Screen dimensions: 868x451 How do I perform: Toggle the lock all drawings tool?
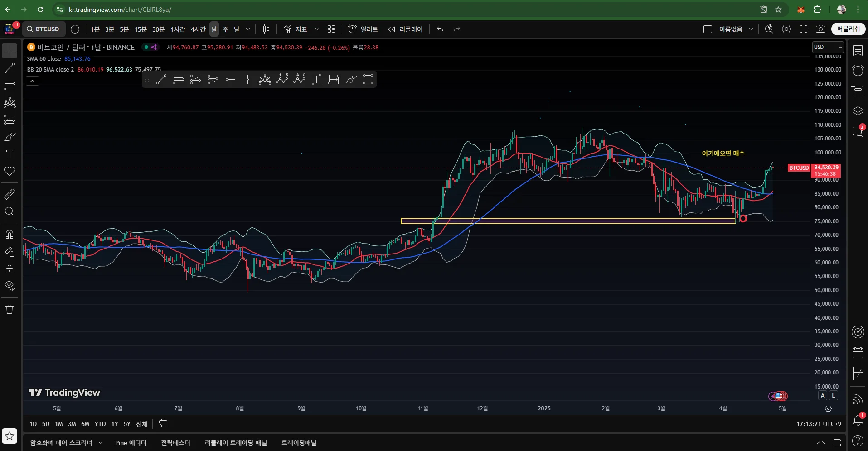pyautogui.click(x=10, y=269)
